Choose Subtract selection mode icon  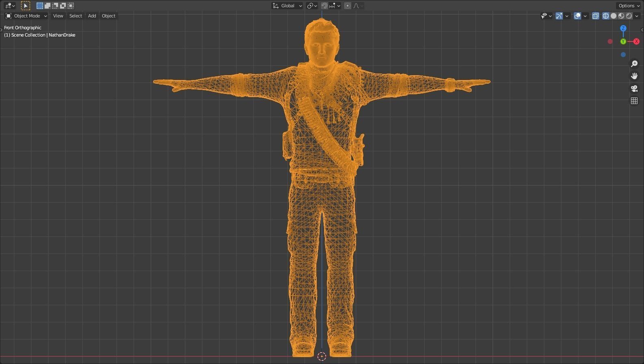click(x=55, y=6)
